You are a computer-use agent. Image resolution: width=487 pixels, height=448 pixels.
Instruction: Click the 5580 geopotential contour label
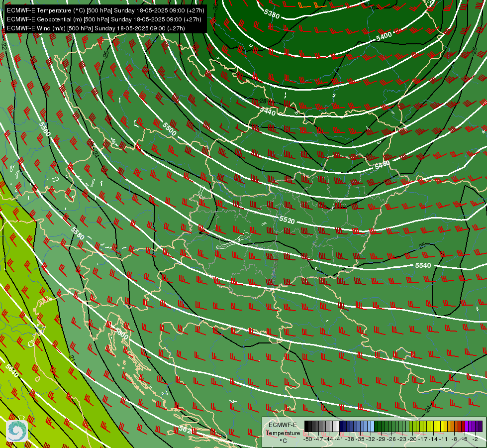77,233
